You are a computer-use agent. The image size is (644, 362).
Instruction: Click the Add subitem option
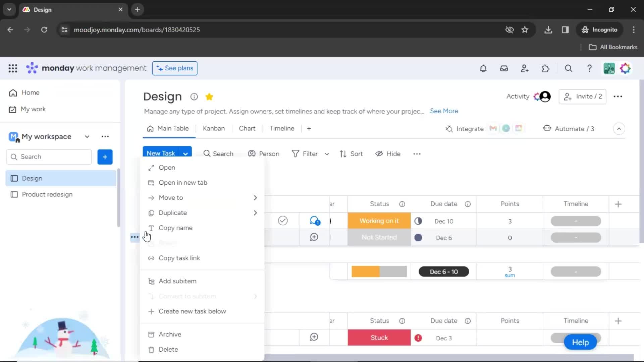click(178, 281)
